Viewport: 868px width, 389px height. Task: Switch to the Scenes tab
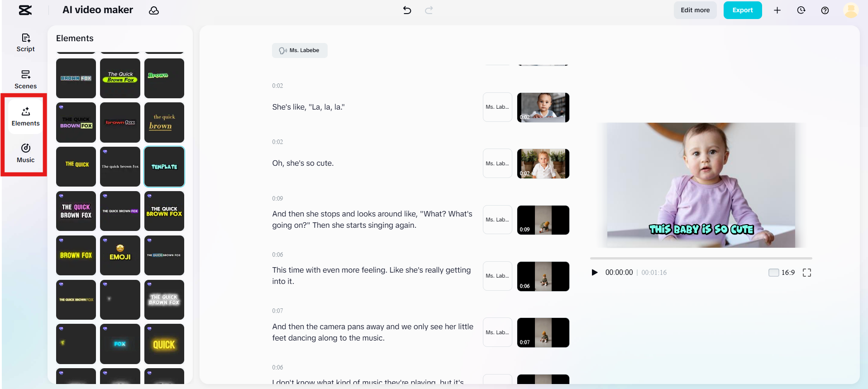(26, 80)
